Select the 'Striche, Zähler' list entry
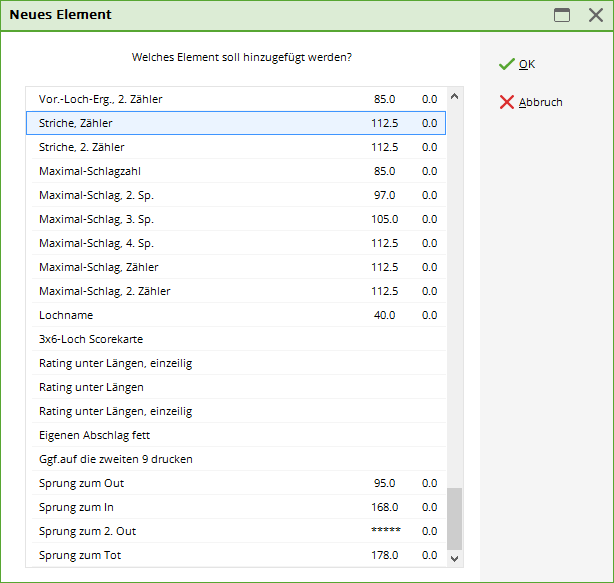The width and height of the screenshot is (614, 583). (76, 123)
